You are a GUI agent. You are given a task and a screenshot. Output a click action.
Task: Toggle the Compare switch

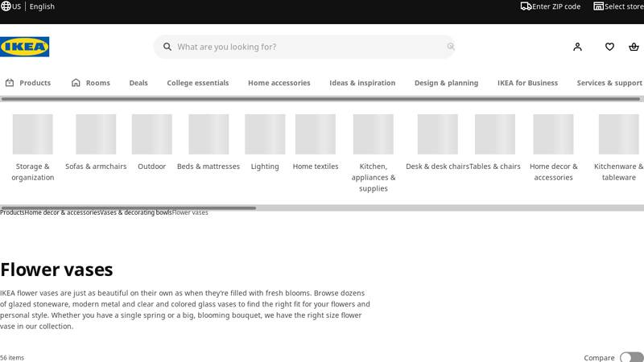[632, 357]
